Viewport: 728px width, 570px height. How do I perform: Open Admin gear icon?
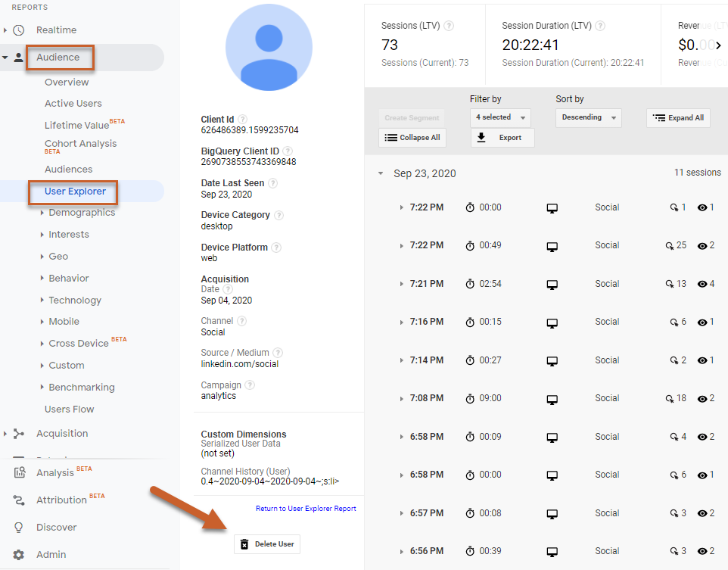pos(19,555)
